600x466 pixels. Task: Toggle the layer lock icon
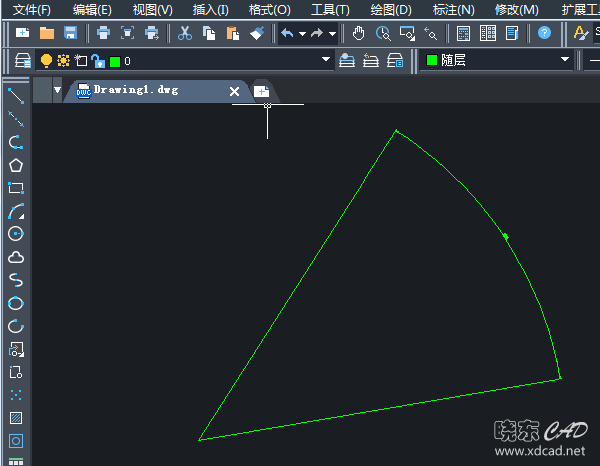[x=98, y=61]
